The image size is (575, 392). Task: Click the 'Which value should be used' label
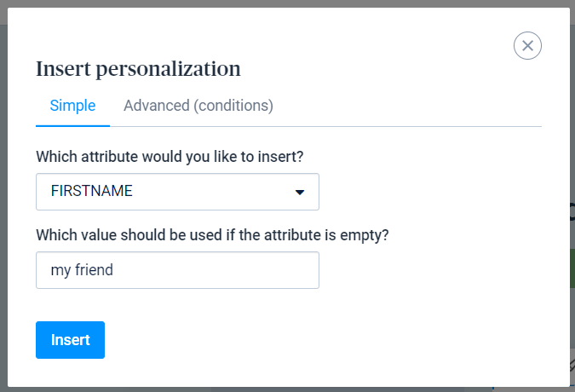coord(212,235)
